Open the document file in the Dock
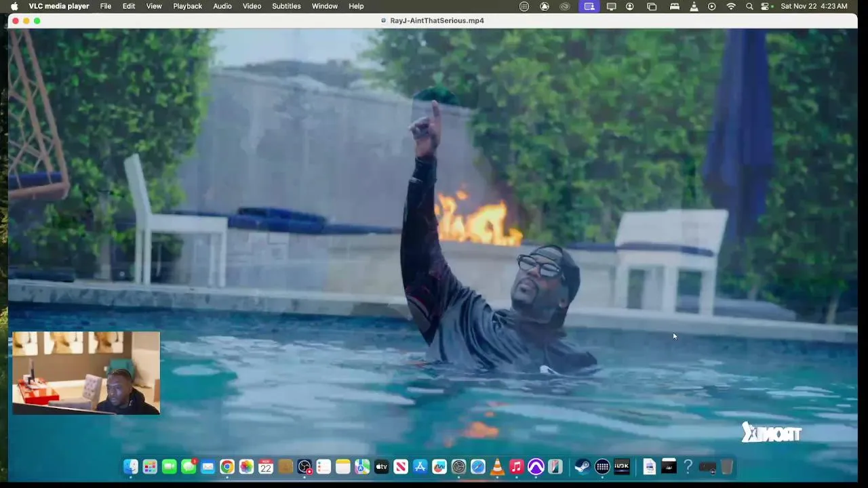The height and width of the screenshot is (488, 868). (x=650, y=466)
